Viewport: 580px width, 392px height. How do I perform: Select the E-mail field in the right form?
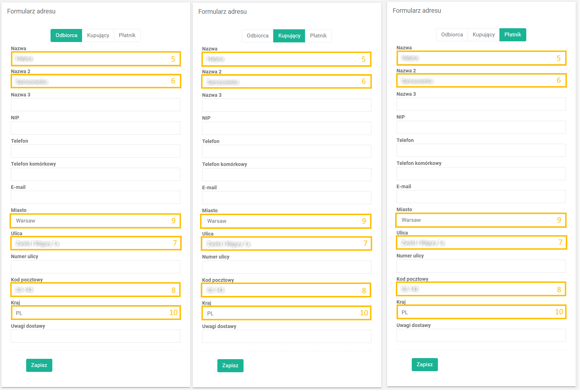point(481,196)
